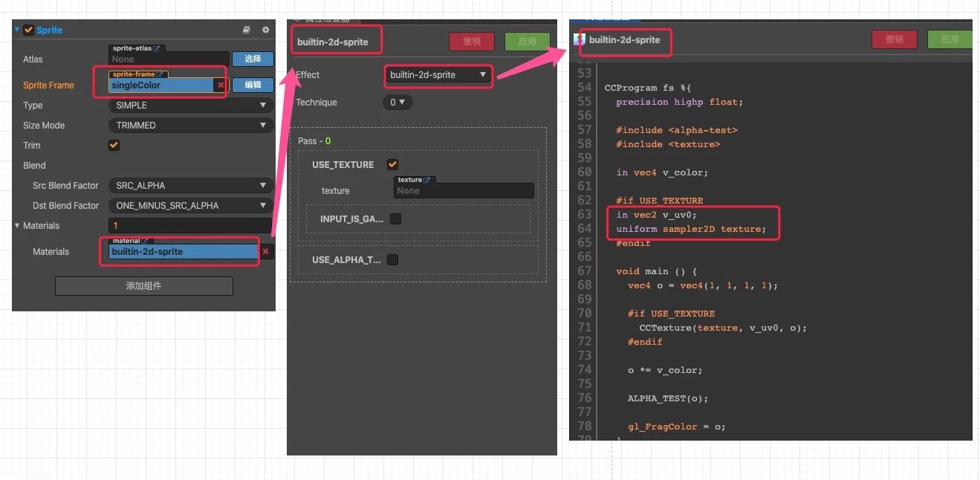Screen dimensions: 980x480
Task: Click the Atlas None input field
Action: point(169,59)
